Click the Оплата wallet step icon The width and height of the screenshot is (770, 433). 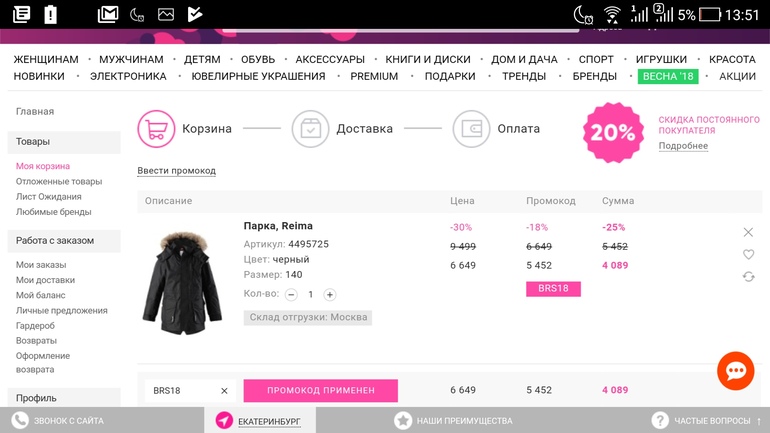click(471, 129)
